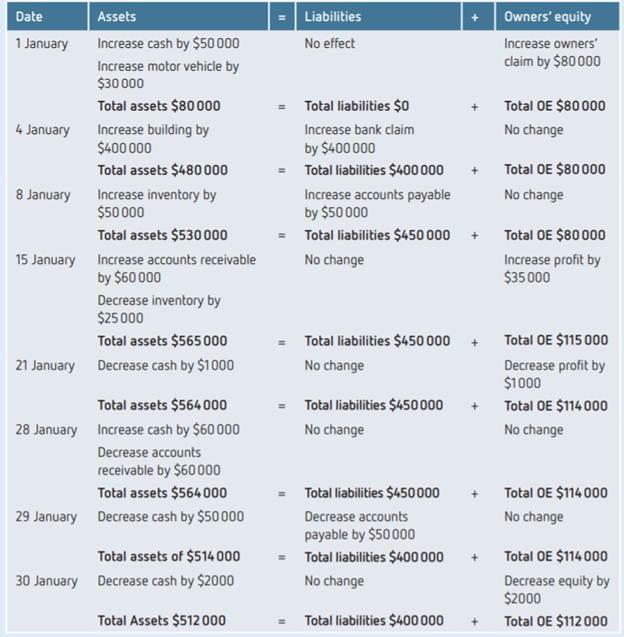The image size is (624, 637).
Task: Click the final 'Total Assets $512 000' cell
Action: click(162, 621)
